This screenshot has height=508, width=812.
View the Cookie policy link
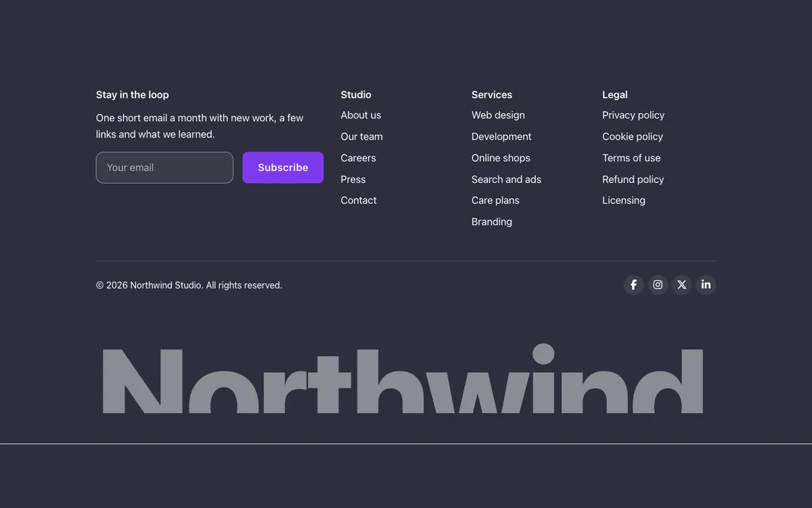(633, 136)
